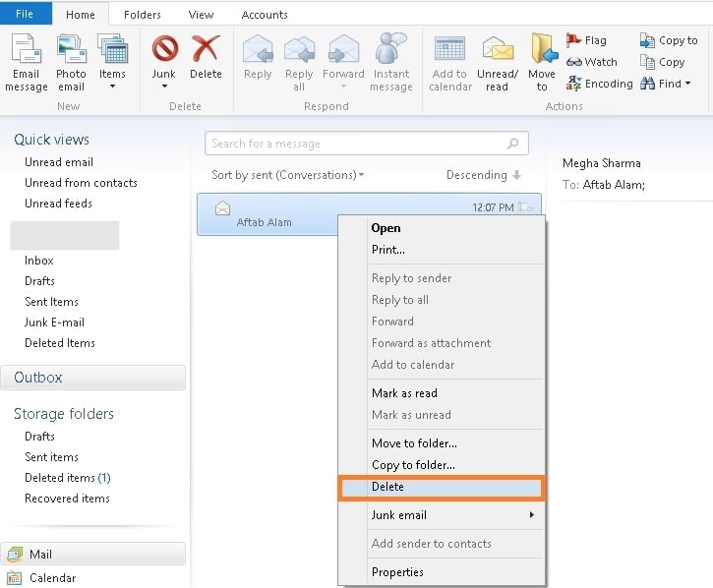Click the Quick views heading

point(51,140)
